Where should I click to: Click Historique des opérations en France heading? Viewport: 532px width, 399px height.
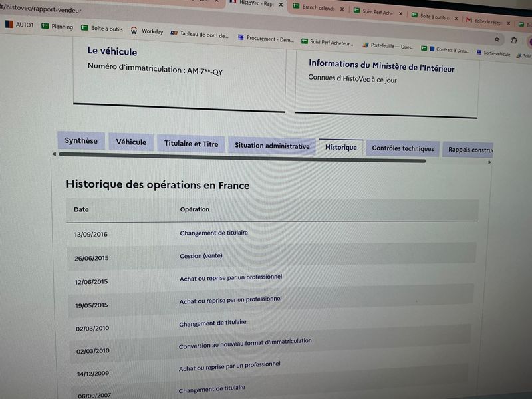[x=158, y=184]
